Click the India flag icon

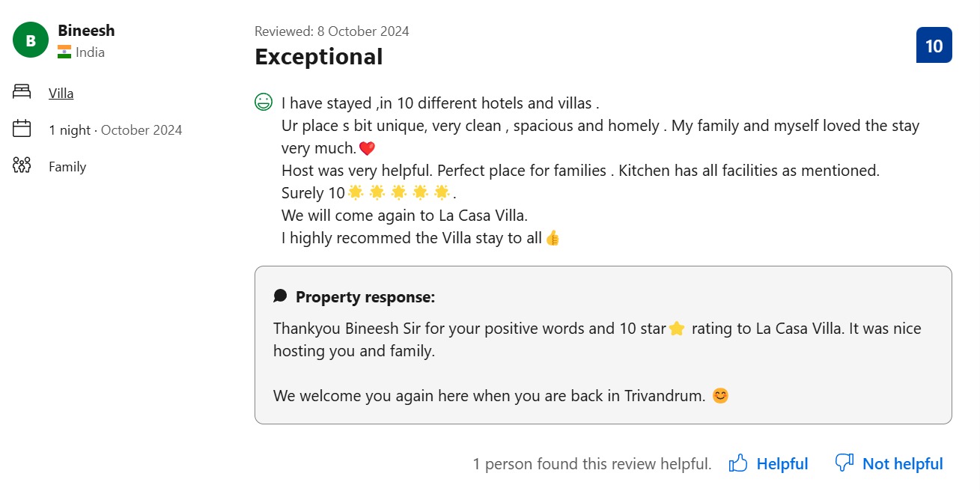(x=64, y=52)
